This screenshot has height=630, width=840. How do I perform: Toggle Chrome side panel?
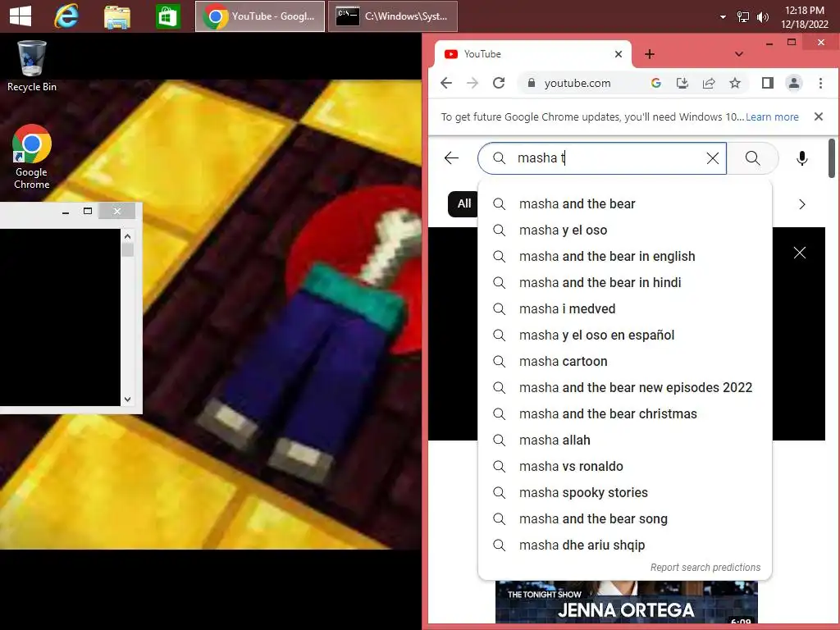tap(768, 83)
